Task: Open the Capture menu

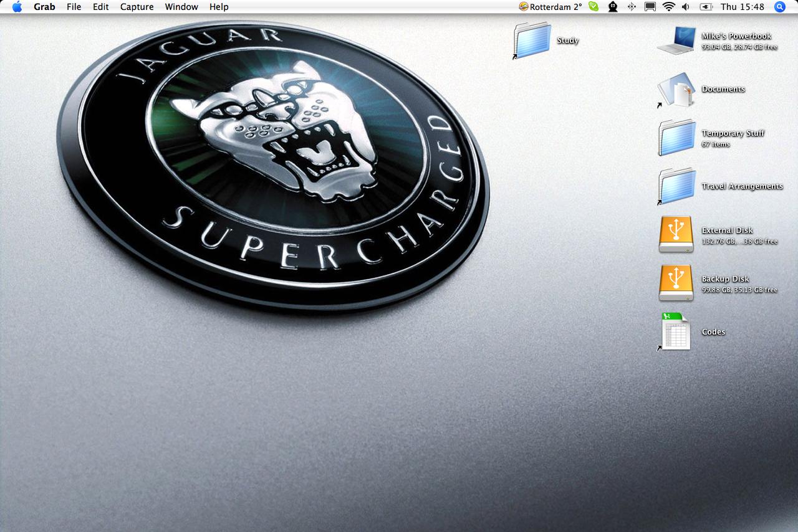Action: click(x=137, y=7)
